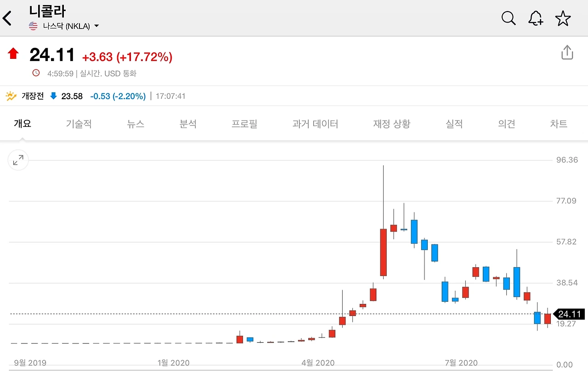The image size is (588, 372).
Task: Tap the pre-market price 23.58
Action: click(x=72, y=96)
